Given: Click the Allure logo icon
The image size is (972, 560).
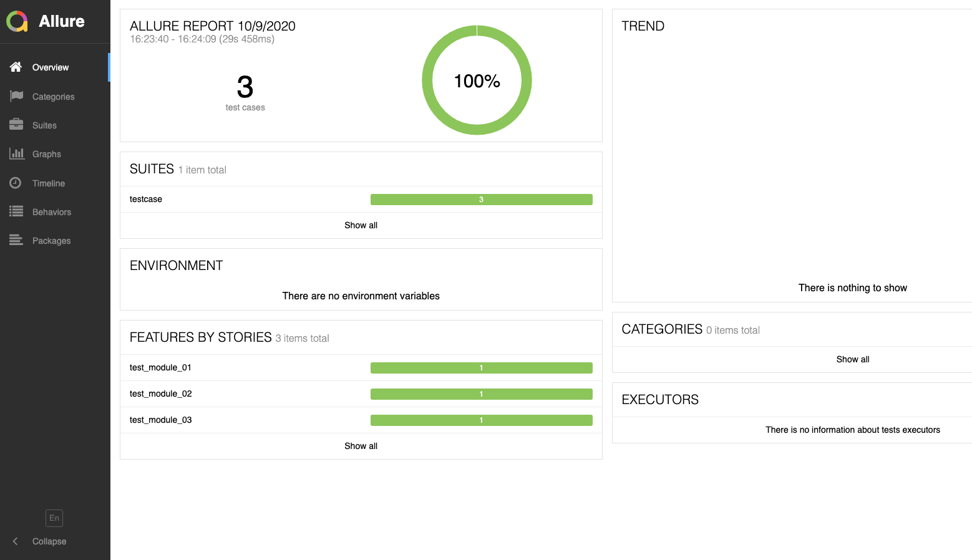Looking at the screenshot, I should coord(17,21).
